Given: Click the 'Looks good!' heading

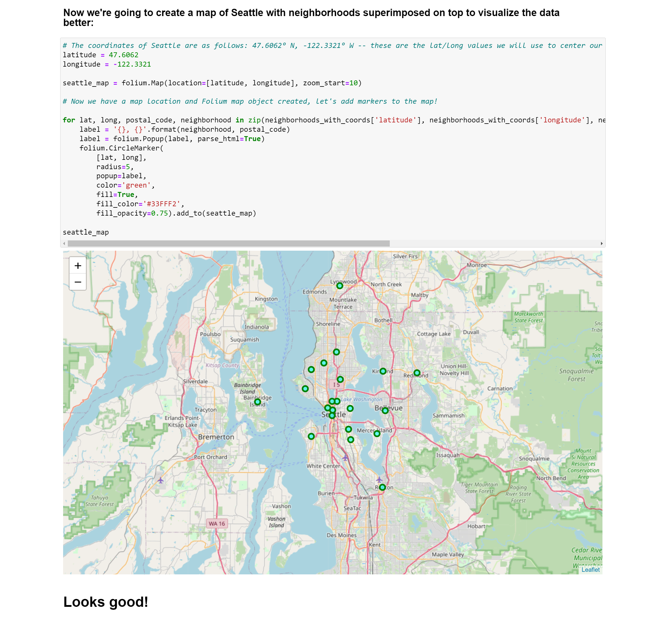Looking at the screenshot, I should pyautogui.click(x=106, y=602).
